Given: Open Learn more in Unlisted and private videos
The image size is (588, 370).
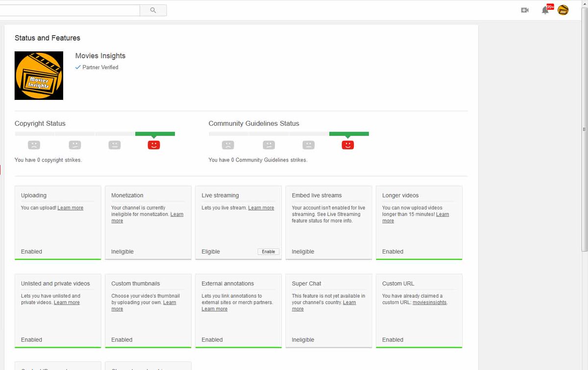Looking at the screenshot, I should click(x=67, y=302).
